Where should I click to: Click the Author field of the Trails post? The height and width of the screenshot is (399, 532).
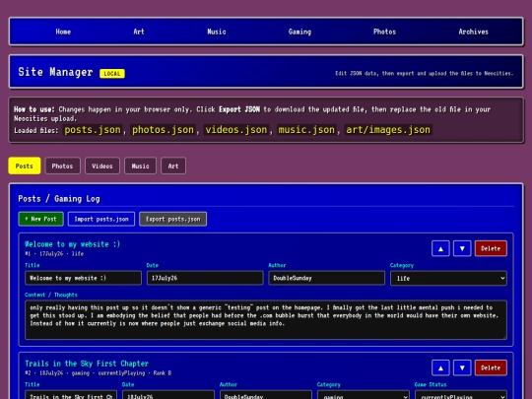tap(266, 395)
